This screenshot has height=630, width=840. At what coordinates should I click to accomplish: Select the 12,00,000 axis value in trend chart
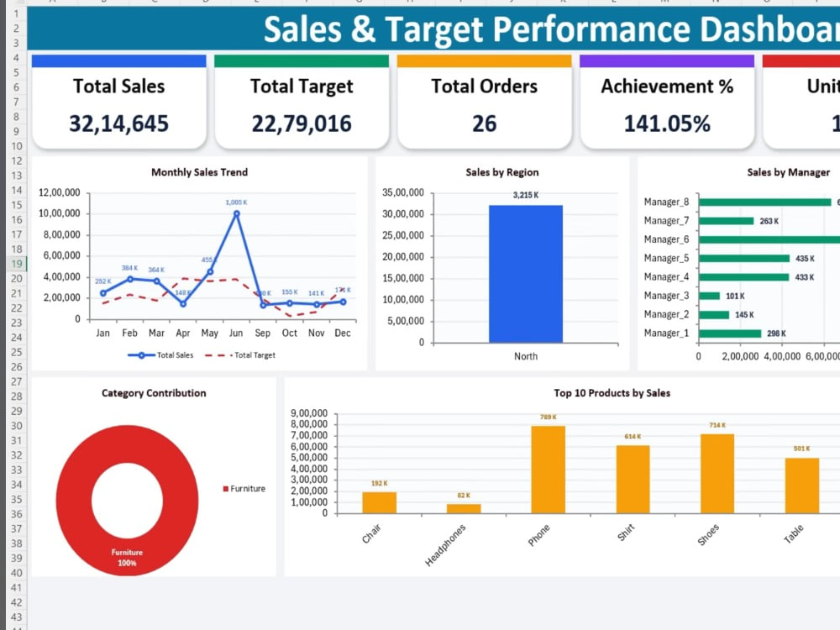(60, 192)
